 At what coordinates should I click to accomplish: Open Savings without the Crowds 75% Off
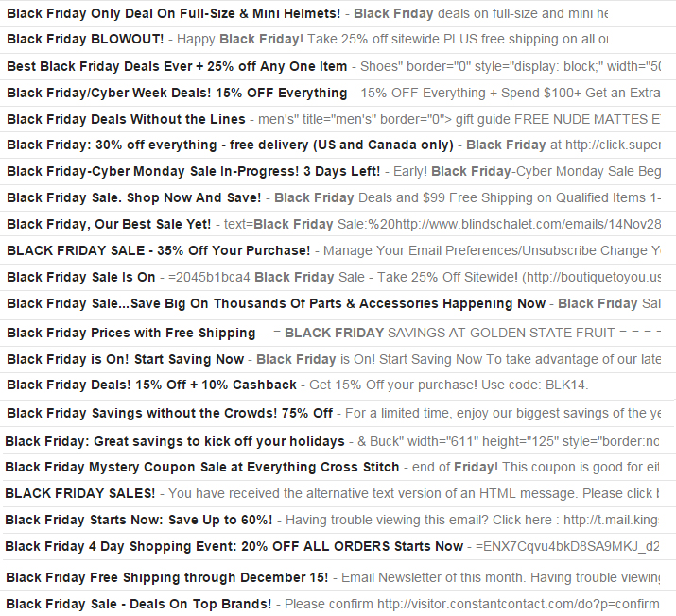coord(169,413)
